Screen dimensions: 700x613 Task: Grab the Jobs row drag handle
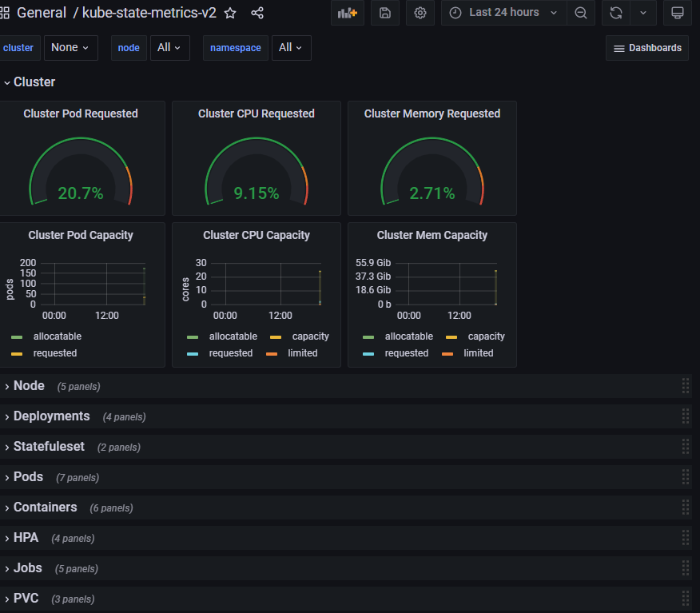(686, 568)
